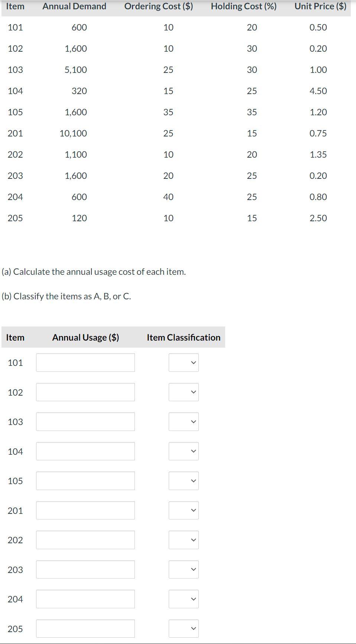Expand the classification selector for item 202

[x=184, y=540]
